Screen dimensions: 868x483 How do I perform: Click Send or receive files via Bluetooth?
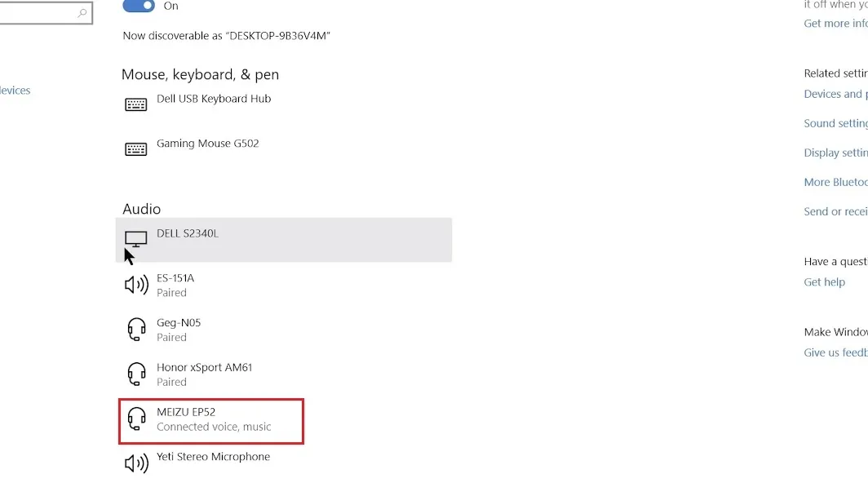pyautogui.click(x=835, y=211)
